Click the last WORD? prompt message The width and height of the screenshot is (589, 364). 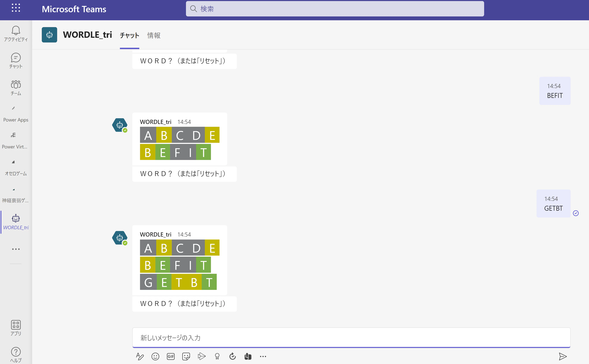pos(185,304)
